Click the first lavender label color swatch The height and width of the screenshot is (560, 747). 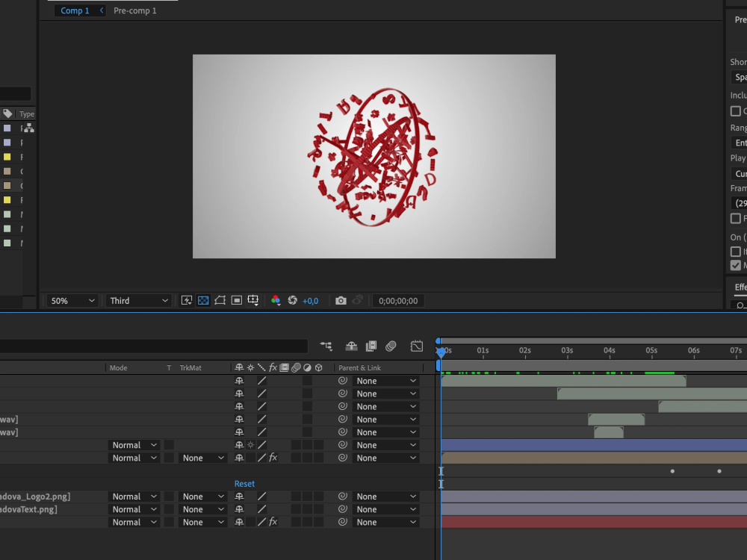(x=7, y=128)
